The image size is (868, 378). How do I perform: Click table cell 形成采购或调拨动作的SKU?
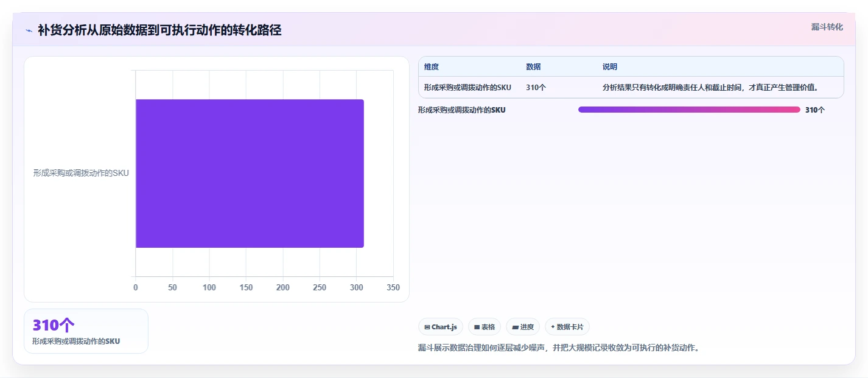467,87
